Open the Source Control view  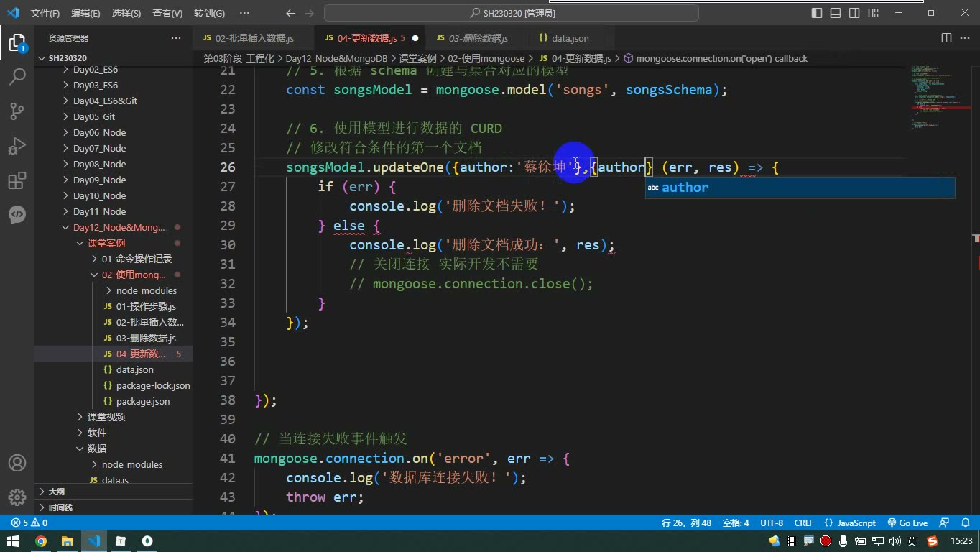[x=17, y=111]
